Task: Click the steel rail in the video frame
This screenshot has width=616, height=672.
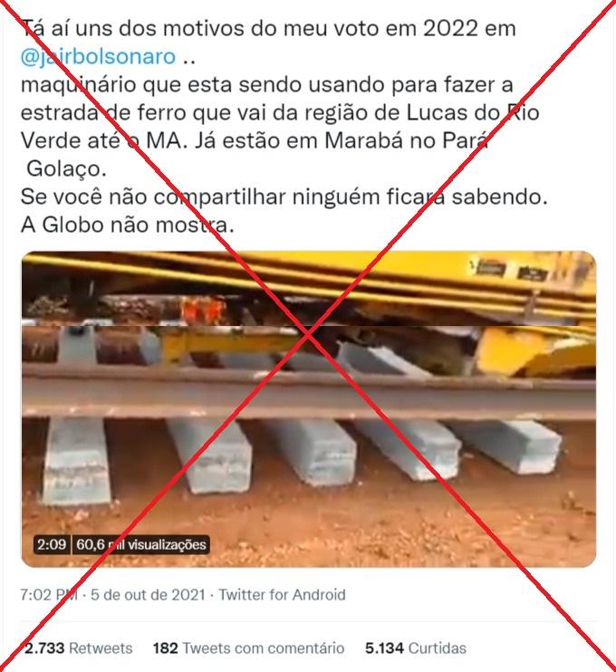Action: click(309, 392)
